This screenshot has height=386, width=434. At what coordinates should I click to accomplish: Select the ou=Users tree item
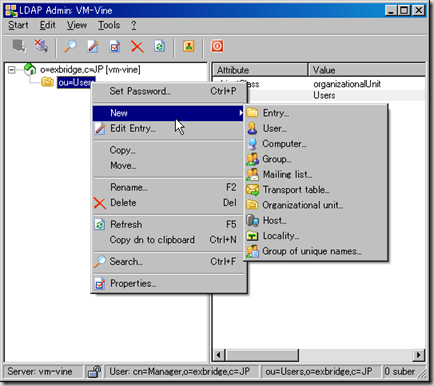coord(76,82)
